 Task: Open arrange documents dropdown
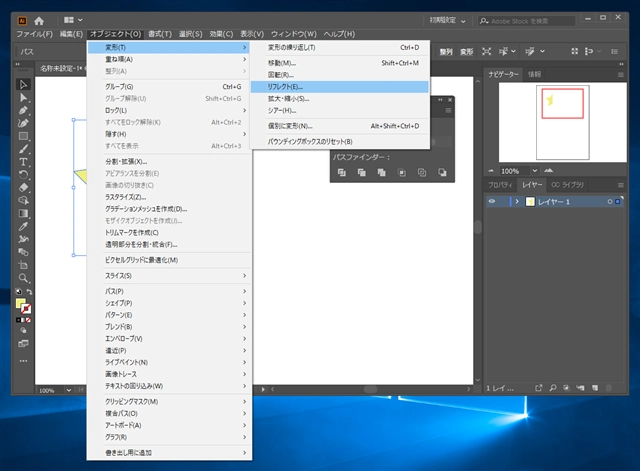[73, 20]
